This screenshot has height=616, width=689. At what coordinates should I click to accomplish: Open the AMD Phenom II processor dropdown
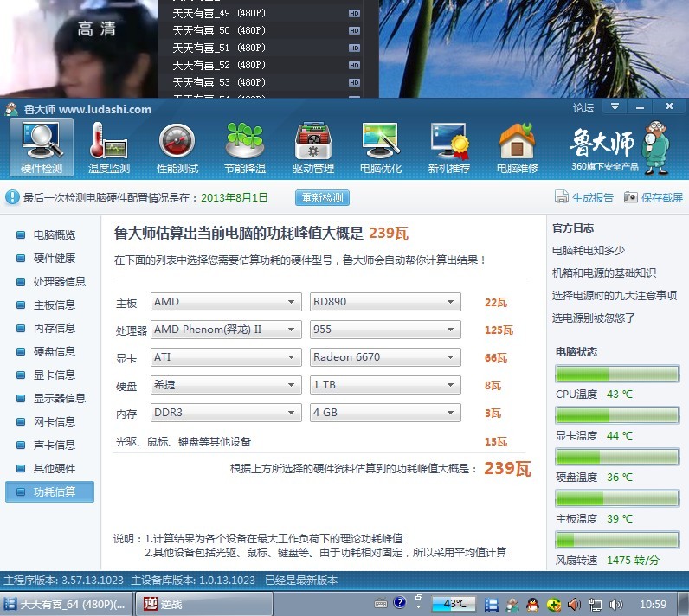[x=226, y=330]
